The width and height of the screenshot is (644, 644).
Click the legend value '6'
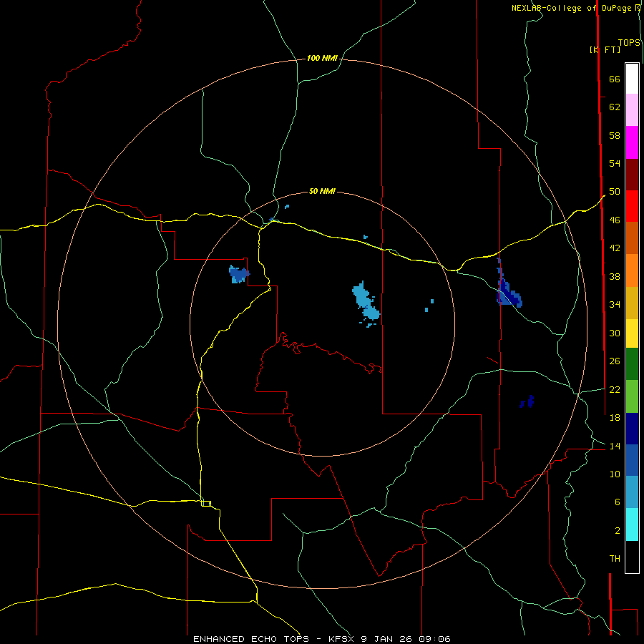(x=618, y=502)
